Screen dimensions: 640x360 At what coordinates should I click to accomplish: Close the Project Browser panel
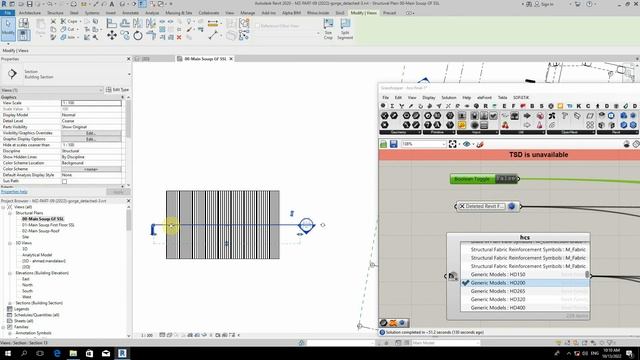pos(129,201)
